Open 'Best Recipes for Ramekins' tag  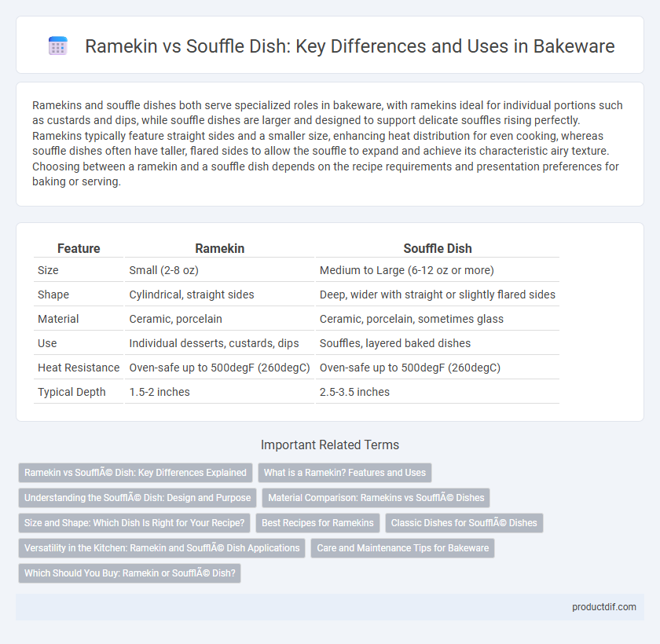pos(317,523)
